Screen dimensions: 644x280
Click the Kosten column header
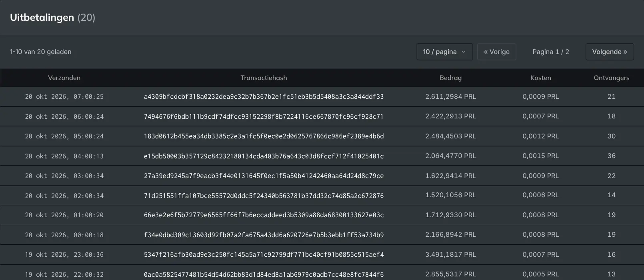click(x=540, y=78)
